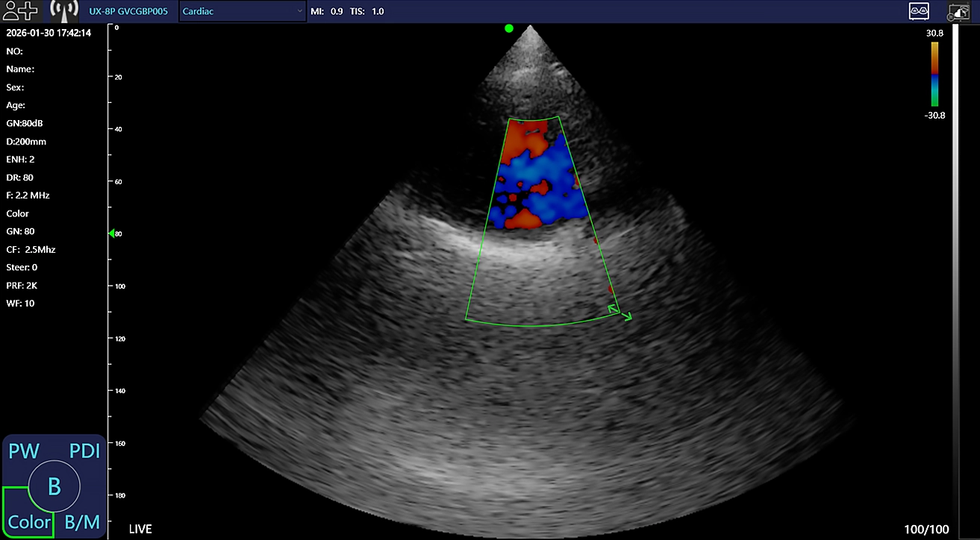Click the Name field in patient info
The height and width of the screenshot is (540, 980).
click(21, 69)
